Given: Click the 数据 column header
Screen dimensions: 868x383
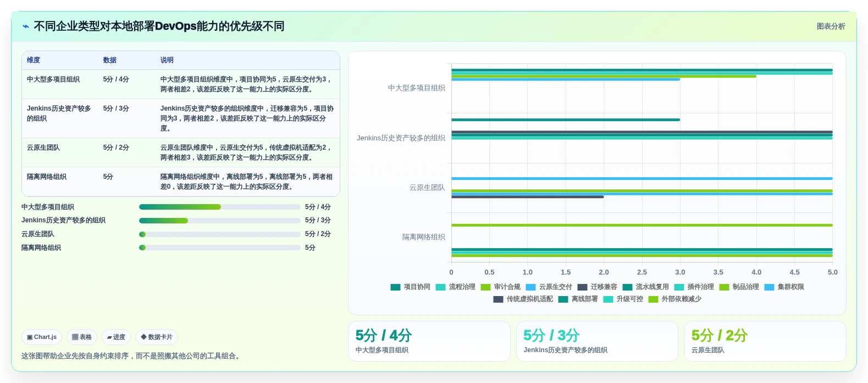Looking at the screenshot, I should (x=110, y=60).
